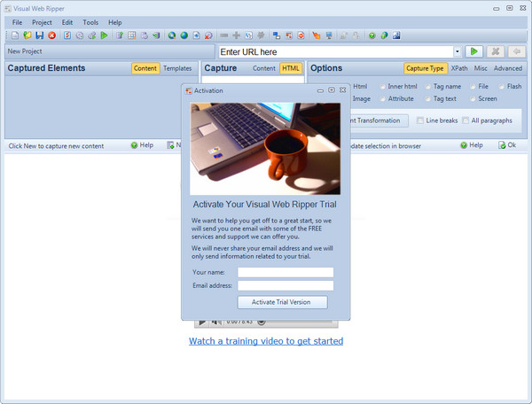Click Help under Captured Elements panel
Screen dimensions: 532x404
(x=142, y=145)
